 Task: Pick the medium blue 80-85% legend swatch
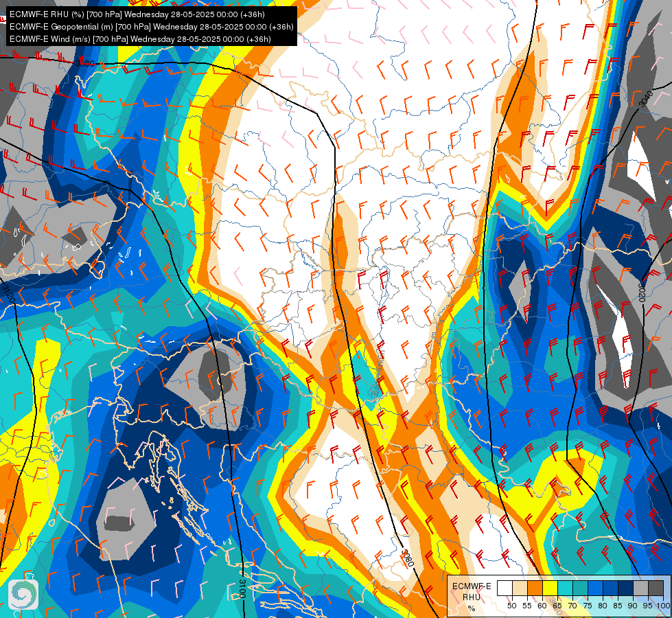(610, 588)
